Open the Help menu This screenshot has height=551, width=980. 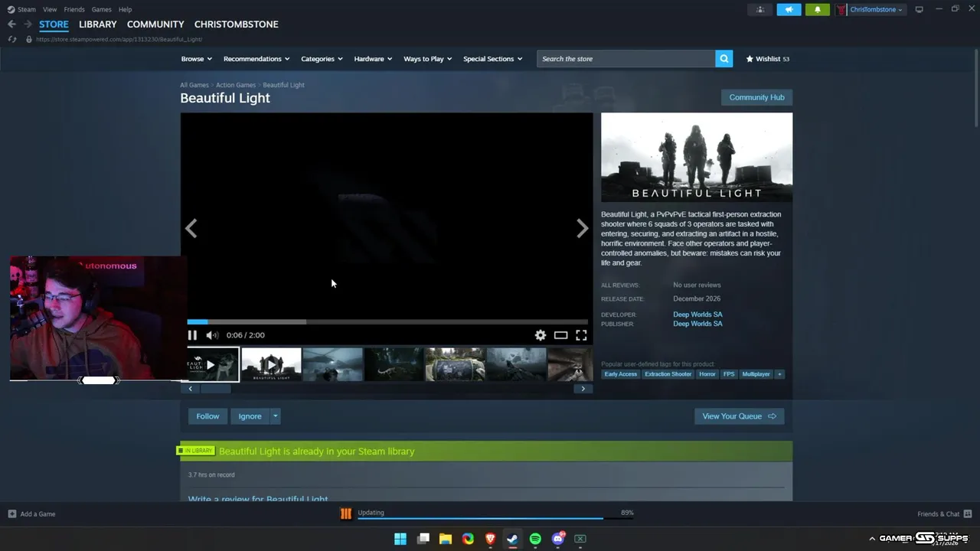[125, 9]
